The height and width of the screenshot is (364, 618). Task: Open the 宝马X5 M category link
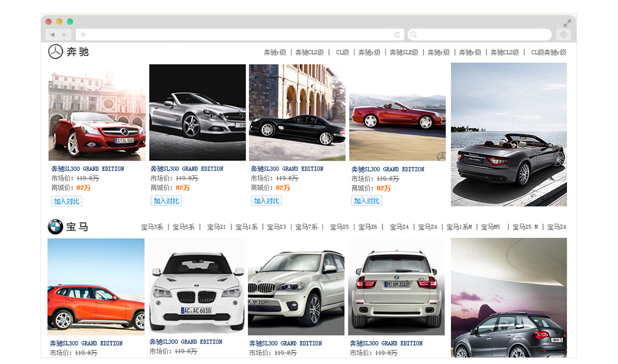click(x=525, y=227)
